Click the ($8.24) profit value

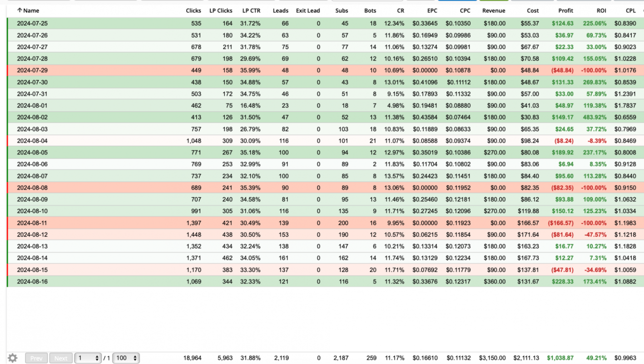point(564,141)
